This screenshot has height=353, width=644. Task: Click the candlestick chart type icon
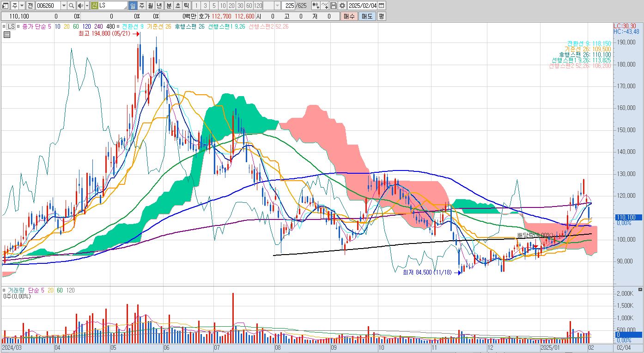pyautogui.click(x=316, y=6)
